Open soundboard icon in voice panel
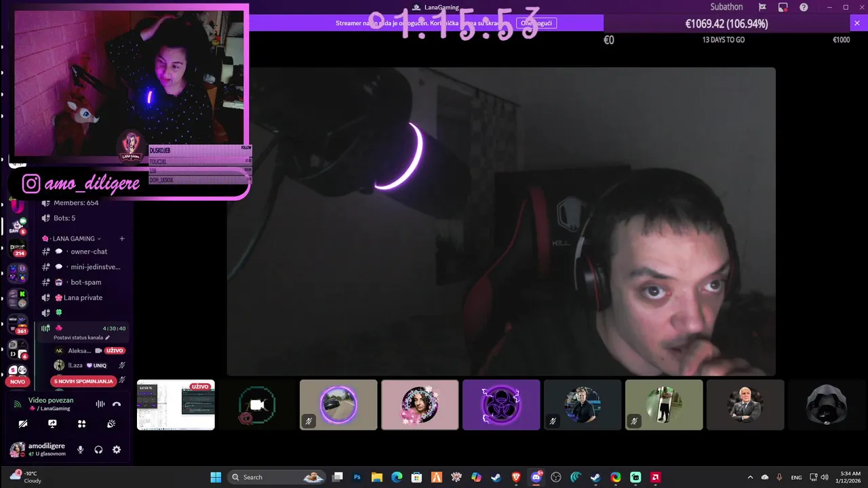 111,424
